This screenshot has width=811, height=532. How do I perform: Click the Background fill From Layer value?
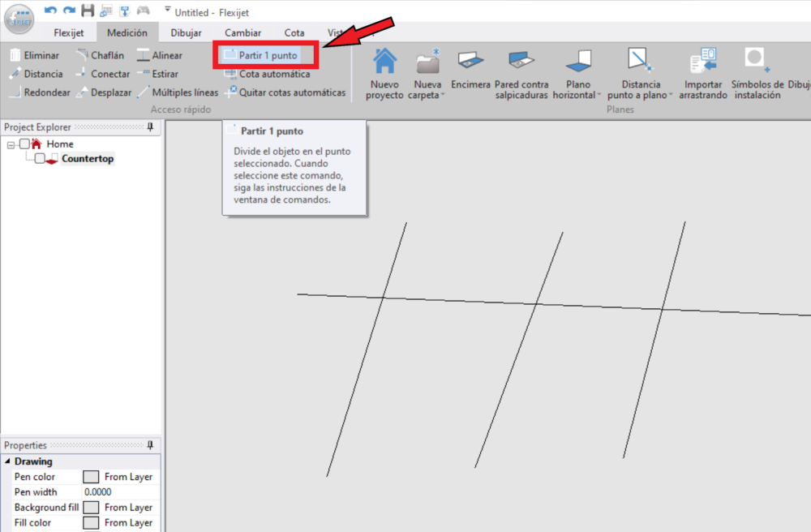[128, 508]
